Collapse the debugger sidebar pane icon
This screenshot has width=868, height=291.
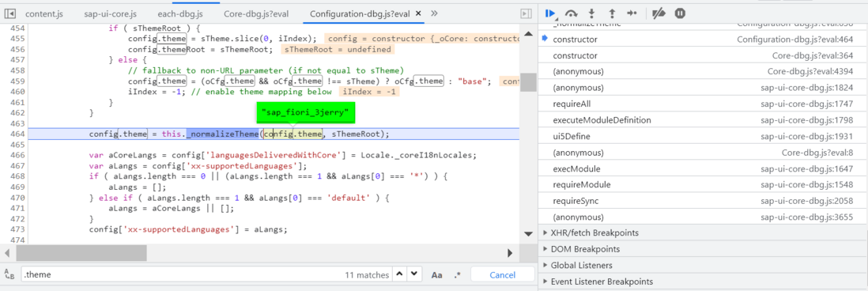click(x=526, y=13)
